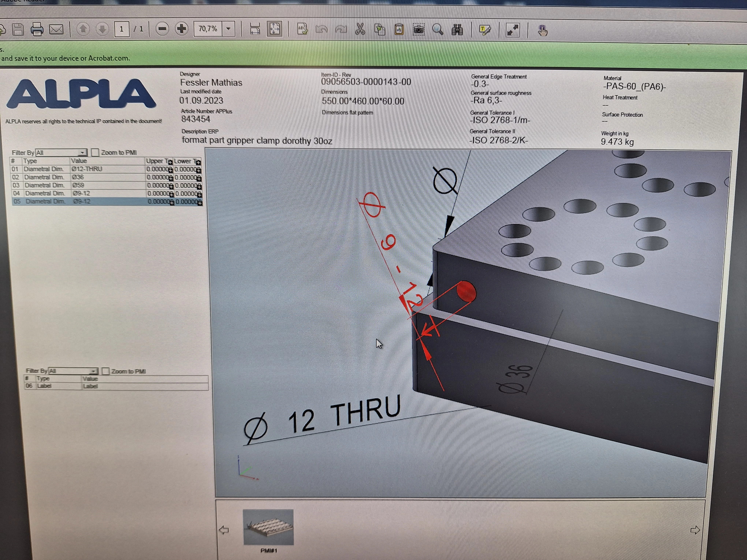Open search with the binoculars icon
Viewport: 747px width, 560px height.
click(x=457, y=30)
